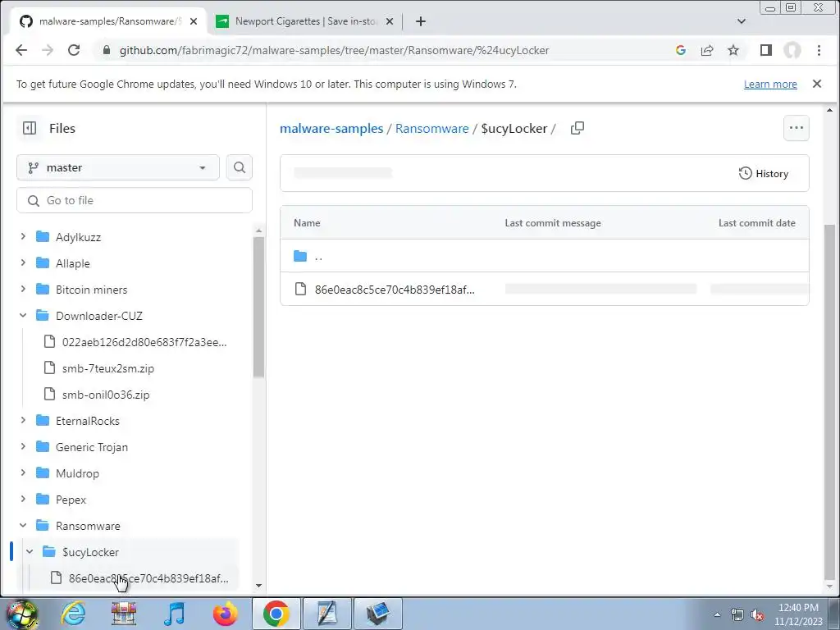
Task: Expand the Bitcoin miners folder
Action: pos(23,289)
